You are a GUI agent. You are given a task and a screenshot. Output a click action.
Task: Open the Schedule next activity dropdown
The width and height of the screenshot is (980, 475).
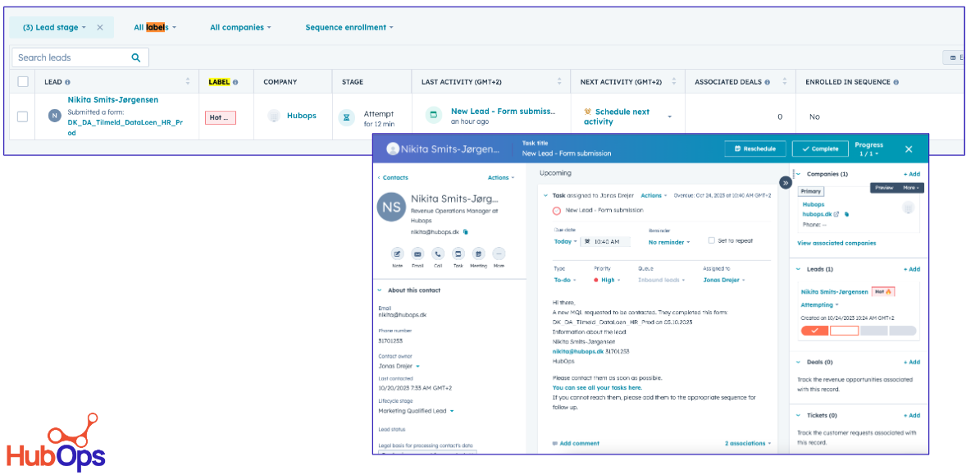(x=669, y=116)
